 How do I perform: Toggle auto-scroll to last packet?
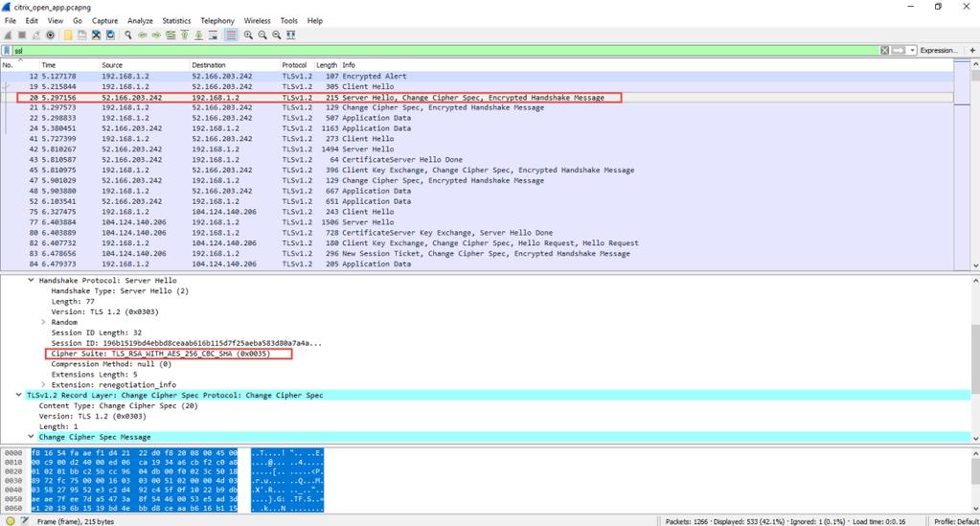point(213,35)
